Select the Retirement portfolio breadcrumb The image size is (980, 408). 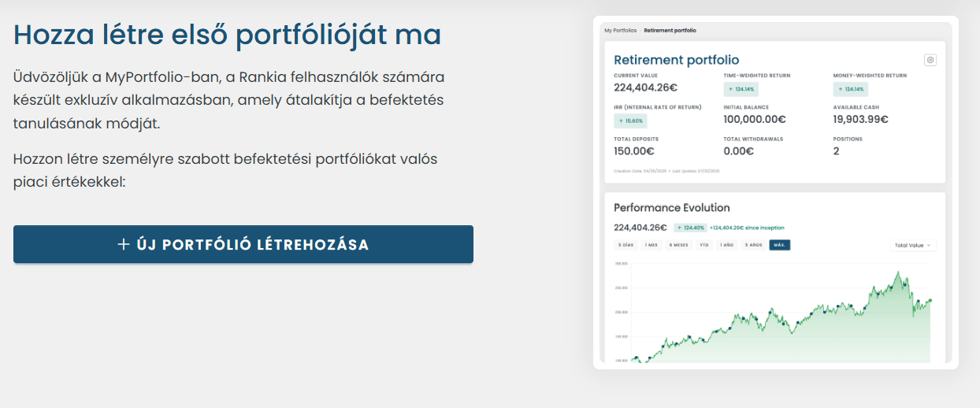coord(670,30)
